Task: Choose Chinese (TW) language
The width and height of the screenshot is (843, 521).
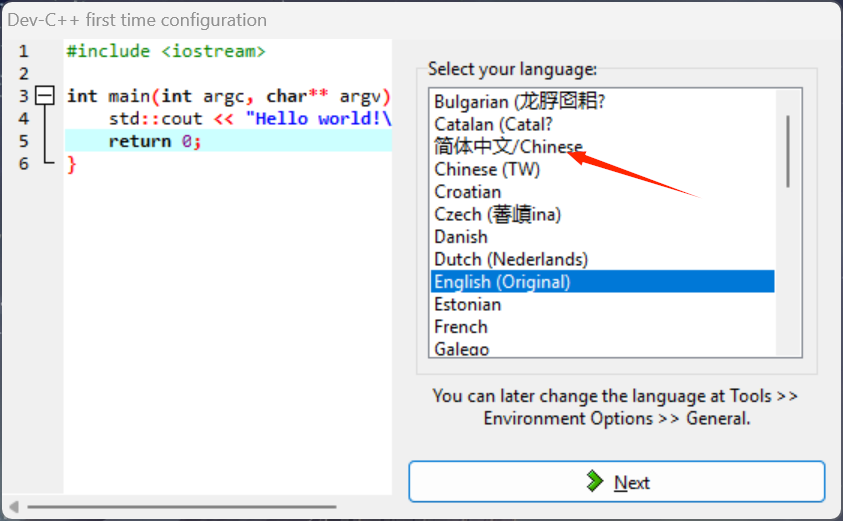Action: point(602,169)
